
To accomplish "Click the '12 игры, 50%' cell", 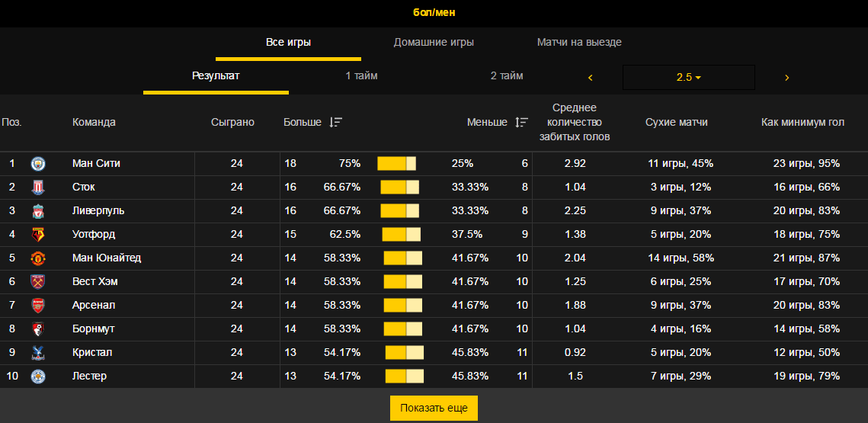I will [806, 353].
